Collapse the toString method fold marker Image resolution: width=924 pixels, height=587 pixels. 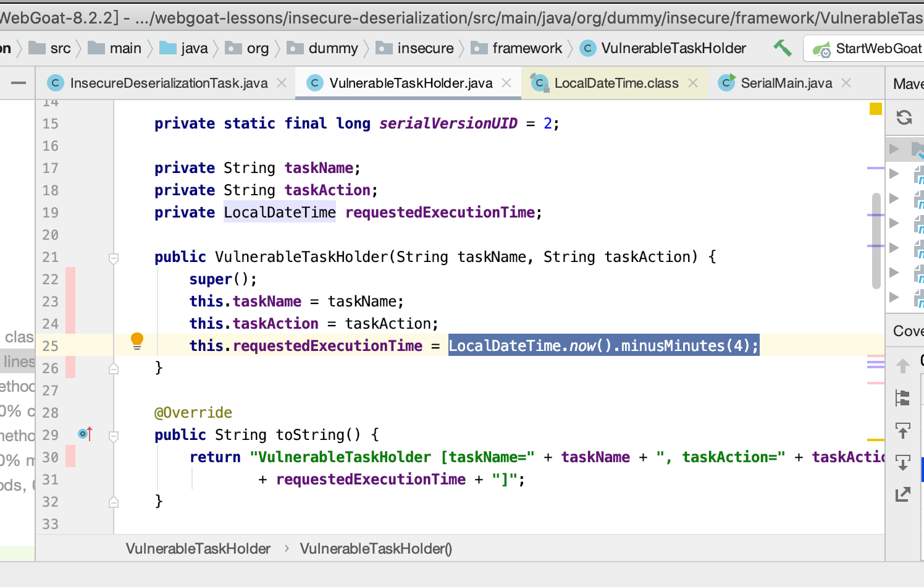coord(114,436)
